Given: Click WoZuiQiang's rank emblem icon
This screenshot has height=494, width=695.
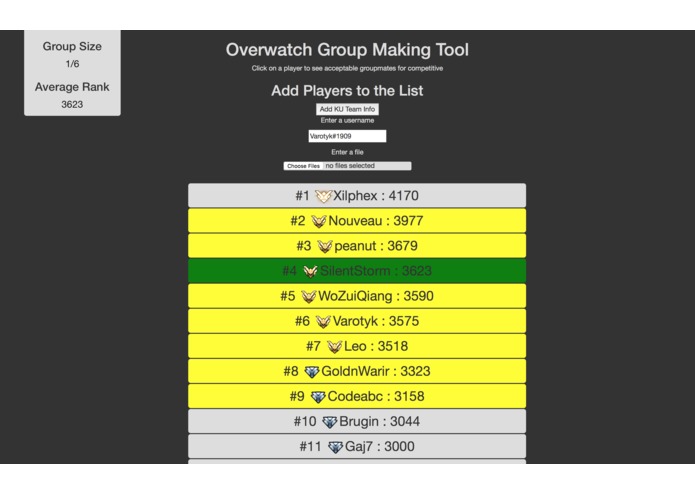Looking at the screenshot, I should [308, 296].
